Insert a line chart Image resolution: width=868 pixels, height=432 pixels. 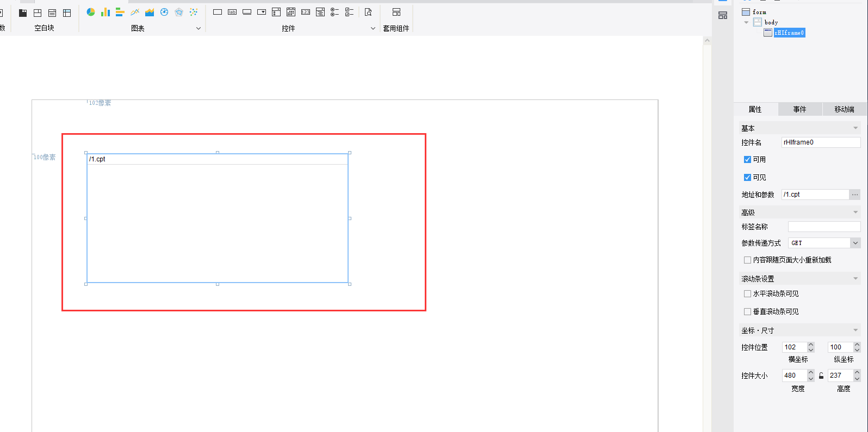tap(135, 12)
